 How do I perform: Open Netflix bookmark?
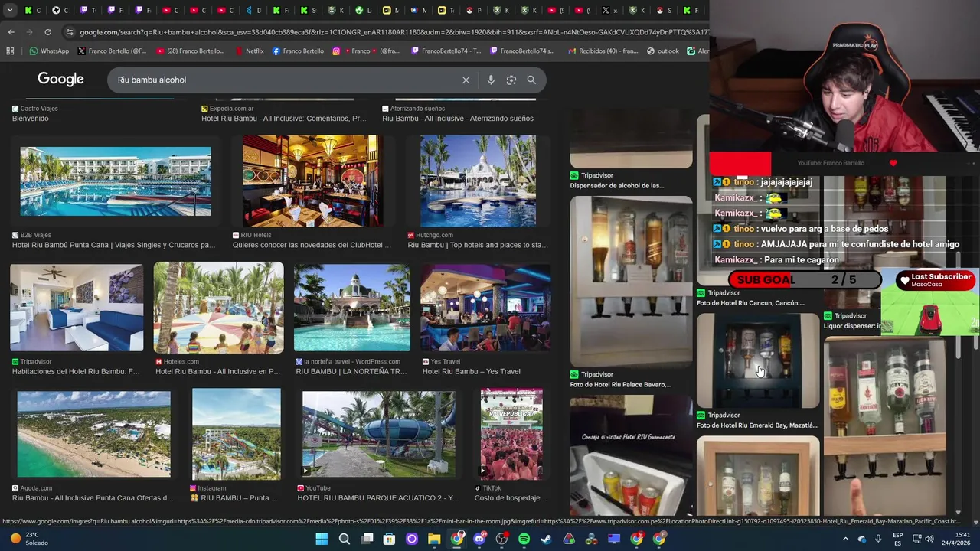pos(250,51)
